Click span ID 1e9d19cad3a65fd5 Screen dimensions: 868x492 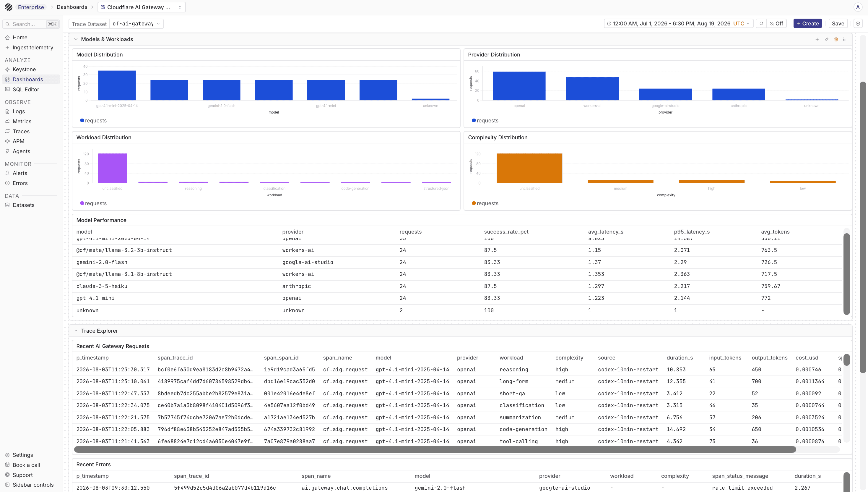click(x=289, y=370)
